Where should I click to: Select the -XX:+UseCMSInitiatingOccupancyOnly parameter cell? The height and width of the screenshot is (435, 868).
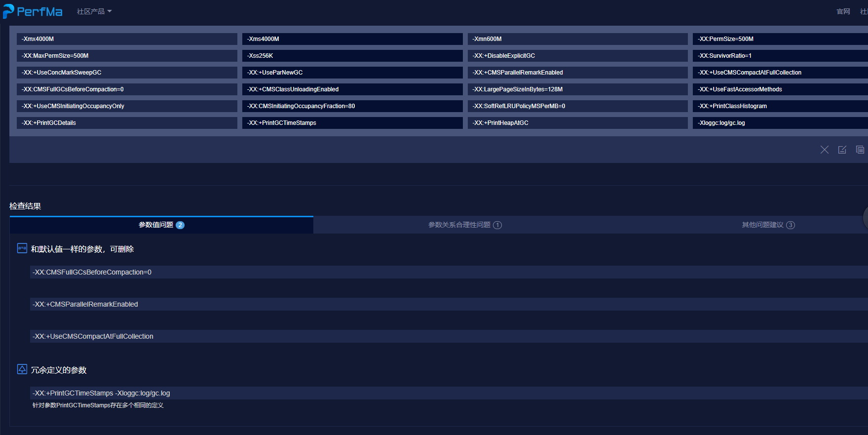point(127,106)
